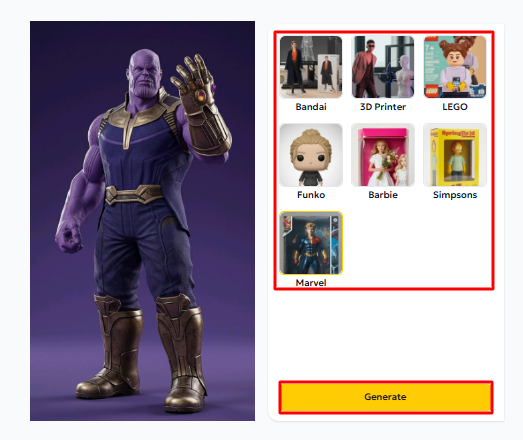Click the golden gauntlet in the preview
This screenshot has height=440, width=523.
[200, 107]
